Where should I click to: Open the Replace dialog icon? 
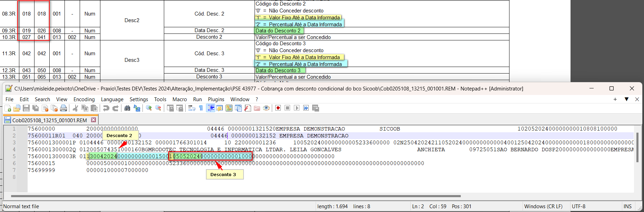tap(137, 108)
